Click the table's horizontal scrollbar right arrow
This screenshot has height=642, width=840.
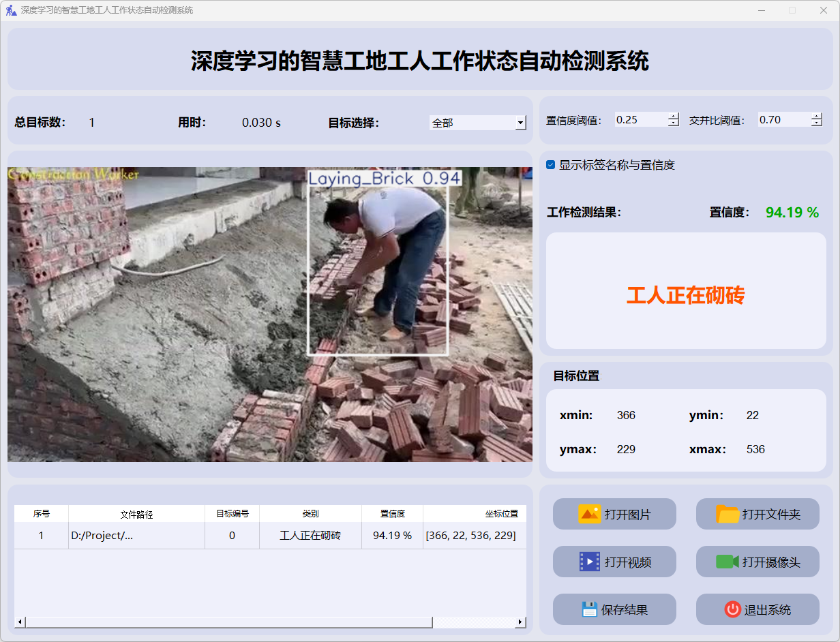point(520,622)
